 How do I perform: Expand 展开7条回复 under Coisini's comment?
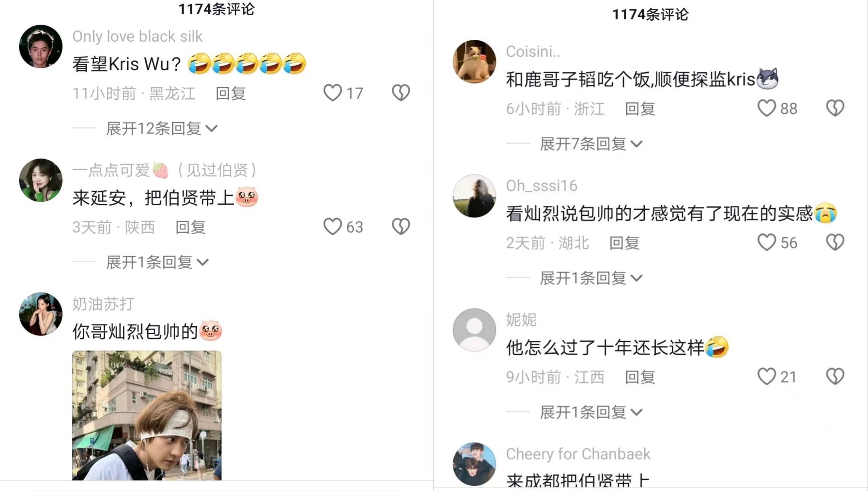591,144
